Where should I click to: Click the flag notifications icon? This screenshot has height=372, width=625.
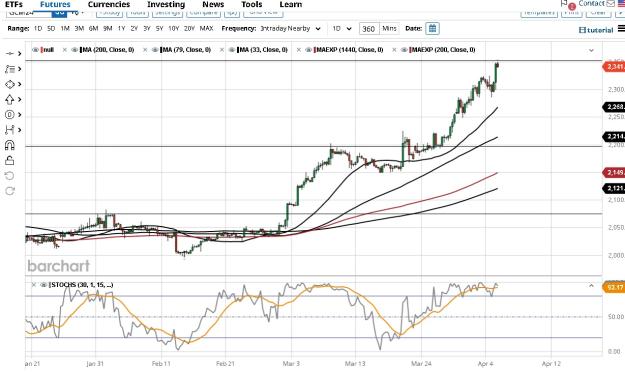pyautogui.click(x=564, y=4)
